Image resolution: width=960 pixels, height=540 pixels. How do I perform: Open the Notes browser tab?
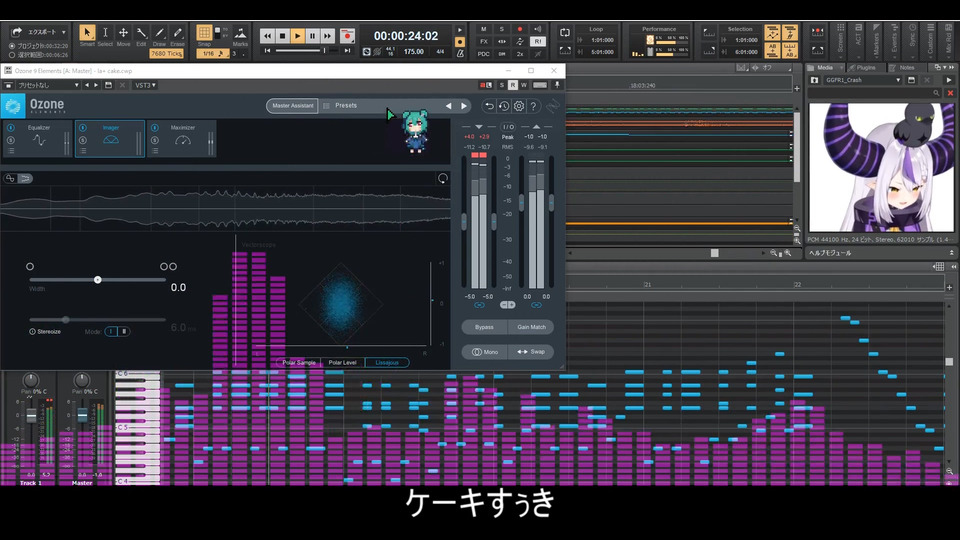(x=907, y=68)
